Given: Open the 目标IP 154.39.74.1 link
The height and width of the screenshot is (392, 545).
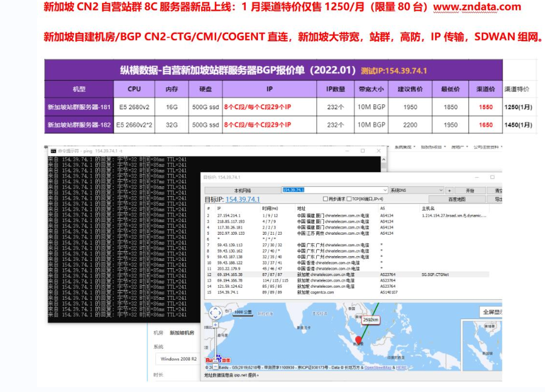Looking at the screenshot, I should [x=243, y=200].
